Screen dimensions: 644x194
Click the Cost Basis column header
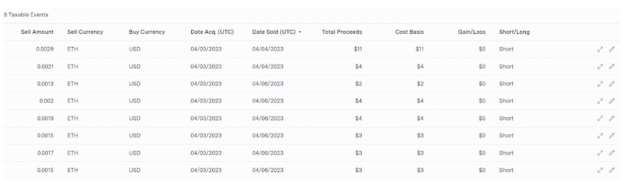pyautogui.click(x=410, y=32)
